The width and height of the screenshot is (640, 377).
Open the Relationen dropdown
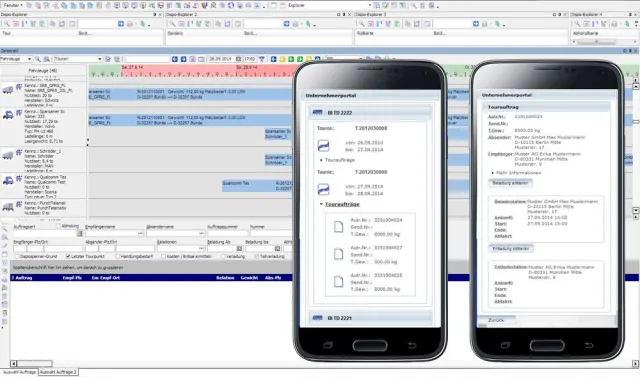point(181,248)
